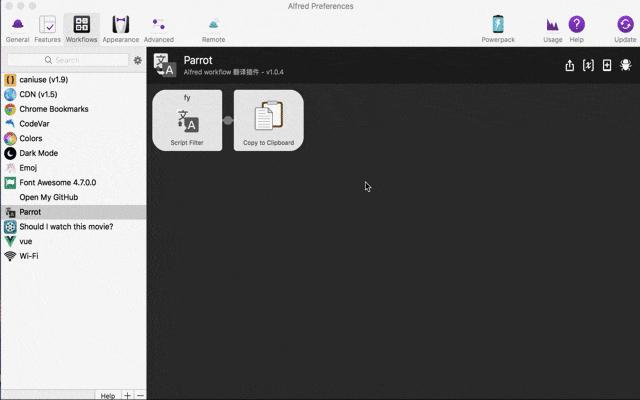Select the Dark Mode workflow
The width and height of the screenshot is (640, 400).
(x=73, y=153)
